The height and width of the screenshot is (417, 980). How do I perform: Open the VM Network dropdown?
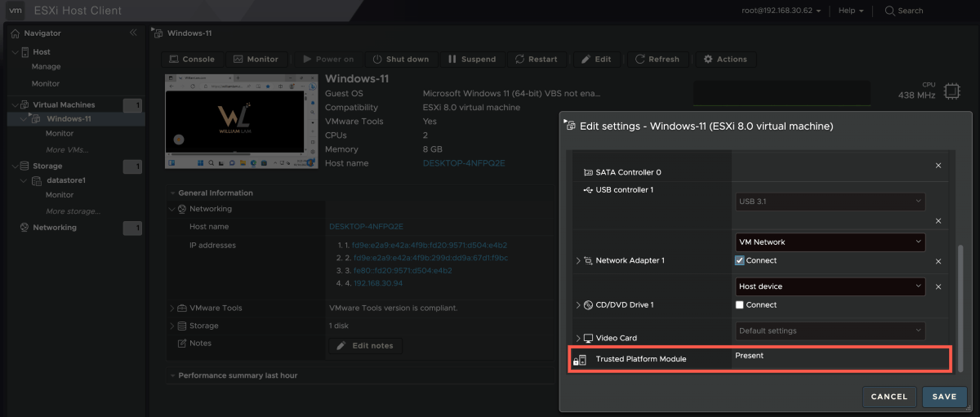(x=830, y=242)
